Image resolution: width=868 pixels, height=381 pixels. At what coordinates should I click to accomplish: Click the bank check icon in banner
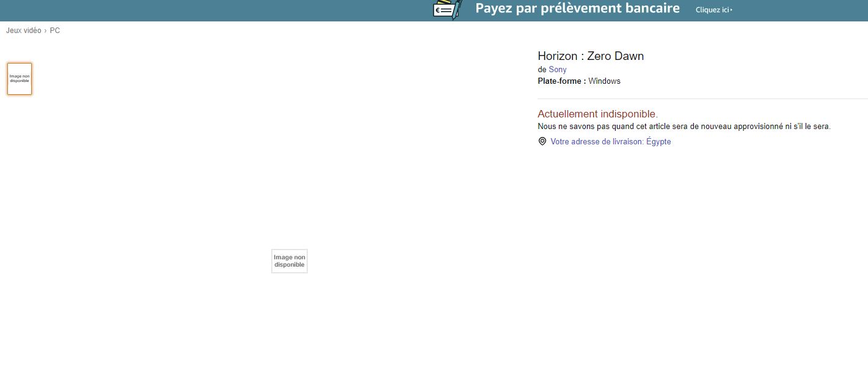click(447, 9)
